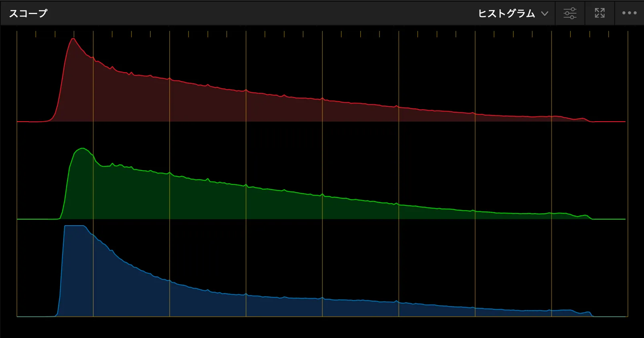Open the scope settings sliders icon

[570, 13]
